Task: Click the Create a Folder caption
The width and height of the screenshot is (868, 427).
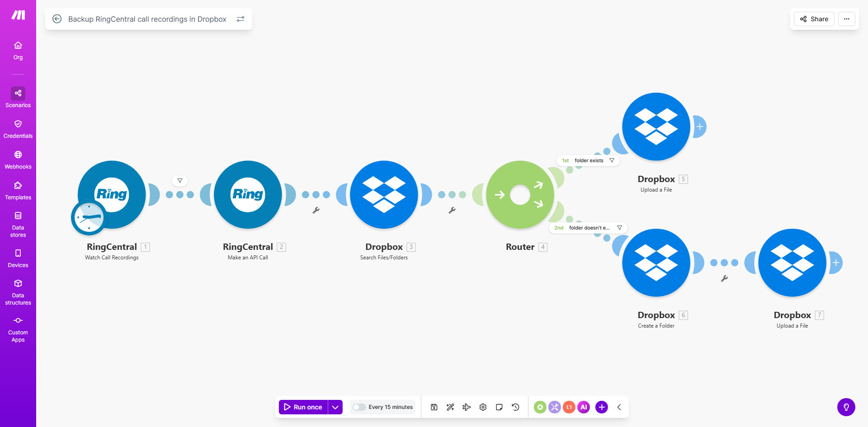Action: [656, 326]
